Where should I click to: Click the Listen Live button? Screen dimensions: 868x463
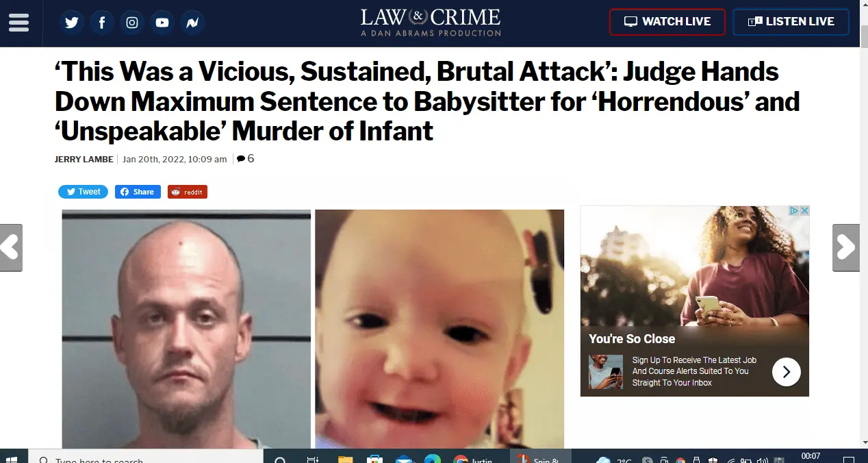pos(791,22)
